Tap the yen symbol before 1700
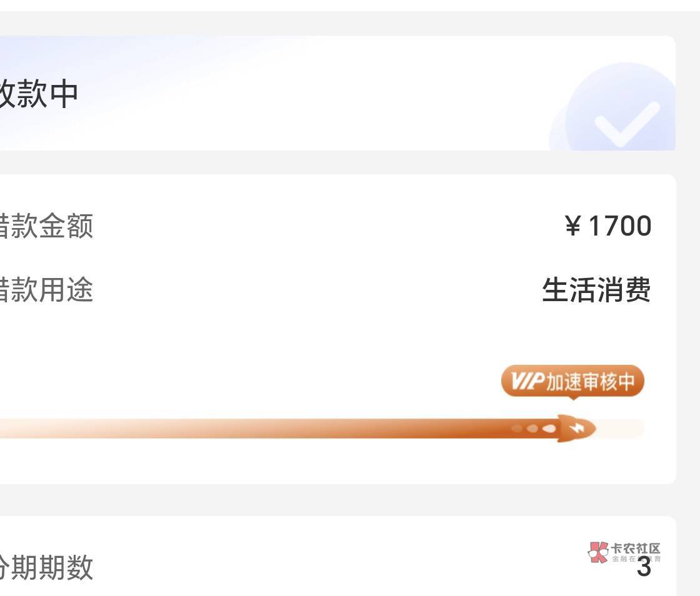The height and width of the screenshot is (596, 700). pyautogui.click(x=572, y=226)
